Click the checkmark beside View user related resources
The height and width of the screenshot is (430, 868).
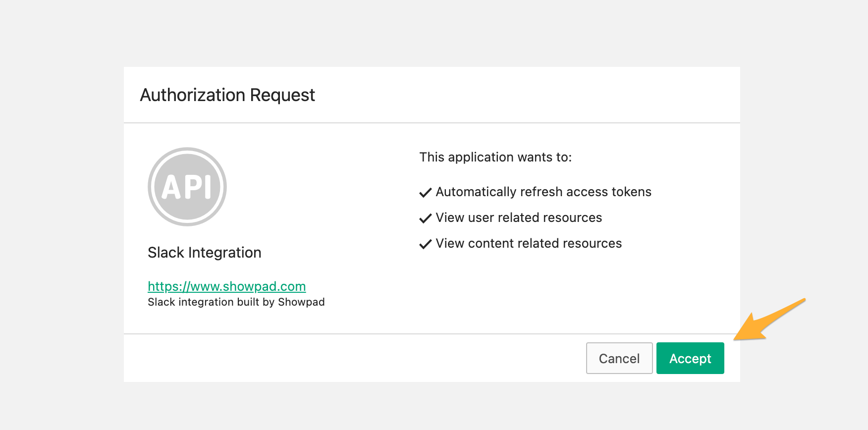pos(426,218)
